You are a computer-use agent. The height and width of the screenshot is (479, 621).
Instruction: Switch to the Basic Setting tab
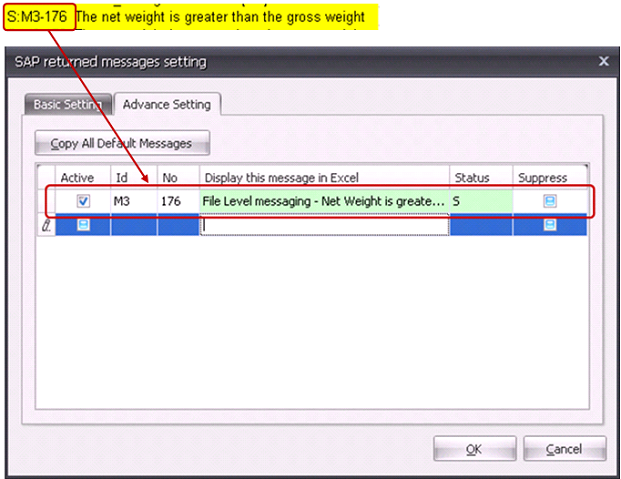coord(67,104)
